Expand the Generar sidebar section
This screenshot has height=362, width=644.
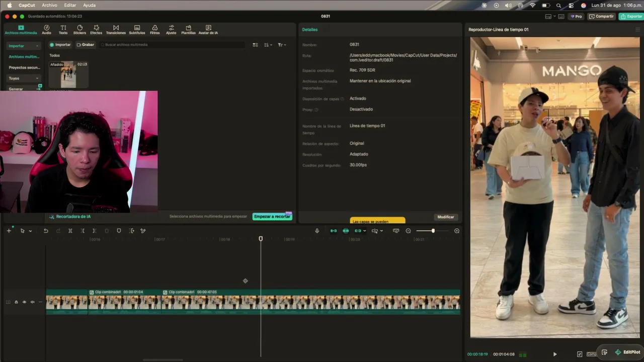click(24, 89)
